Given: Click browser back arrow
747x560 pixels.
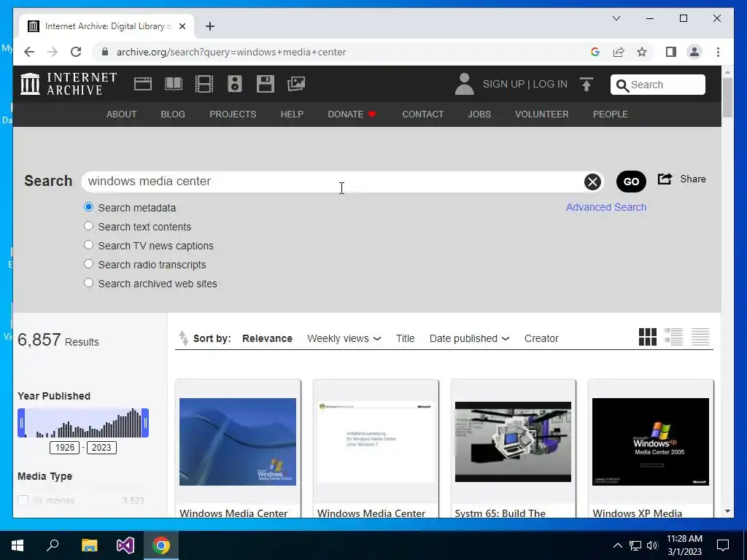Looking at the screenshot, I should tap(29, 52).
